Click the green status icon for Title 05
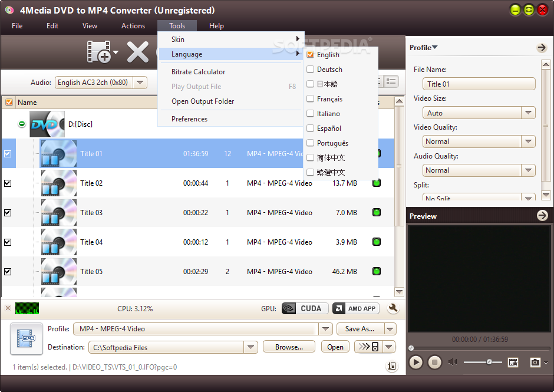The height and width of the screenshot is (392, 554). coord(377,272)
